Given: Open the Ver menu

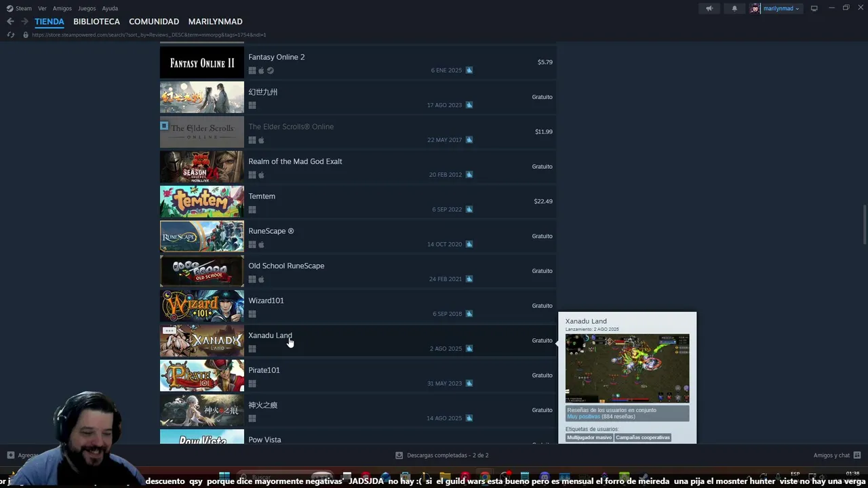Looking at the screenshot, I should (x=42, y=8).
